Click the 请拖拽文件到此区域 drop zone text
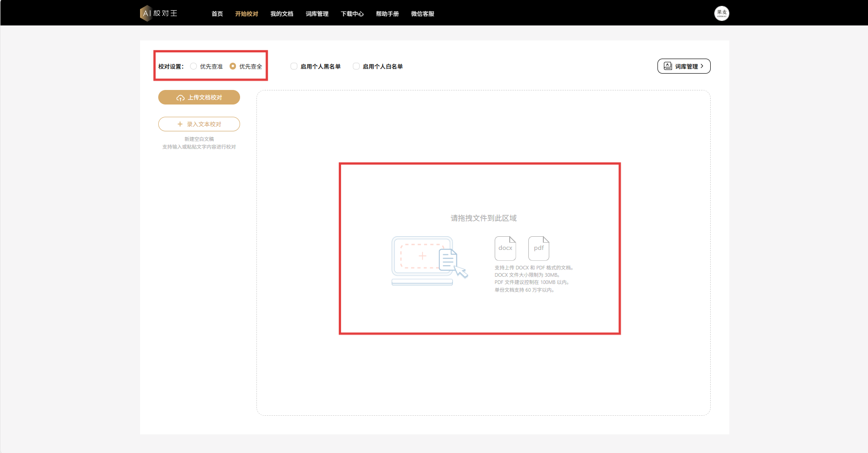The image size is (868, 453). click(483, 218)
